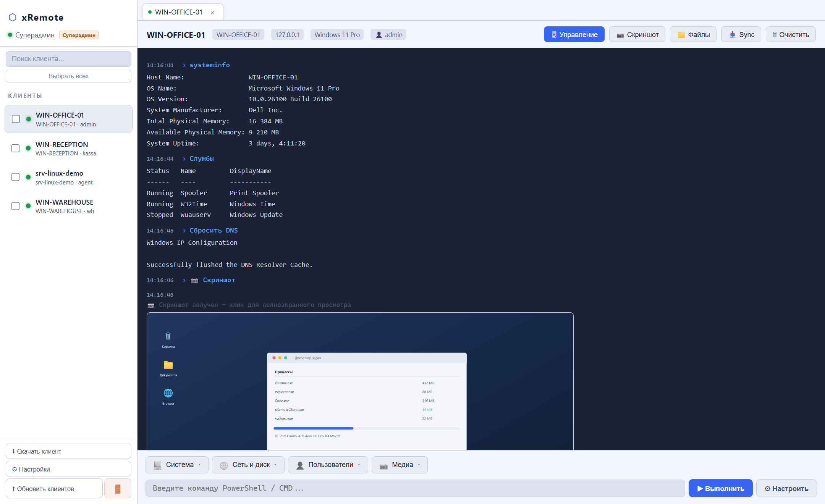825x504 pixels.
Task: Open the Сеть и диск dropdown
Action: (248, 465)
